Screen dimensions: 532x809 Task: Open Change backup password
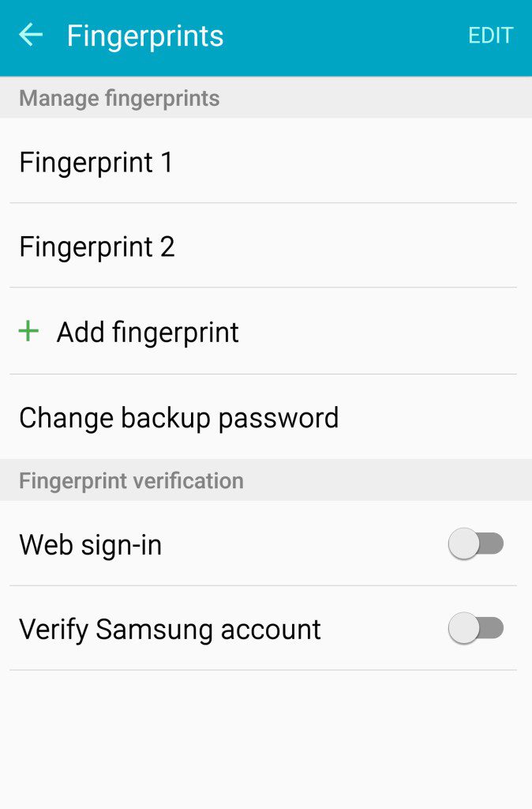click(178, 417)
